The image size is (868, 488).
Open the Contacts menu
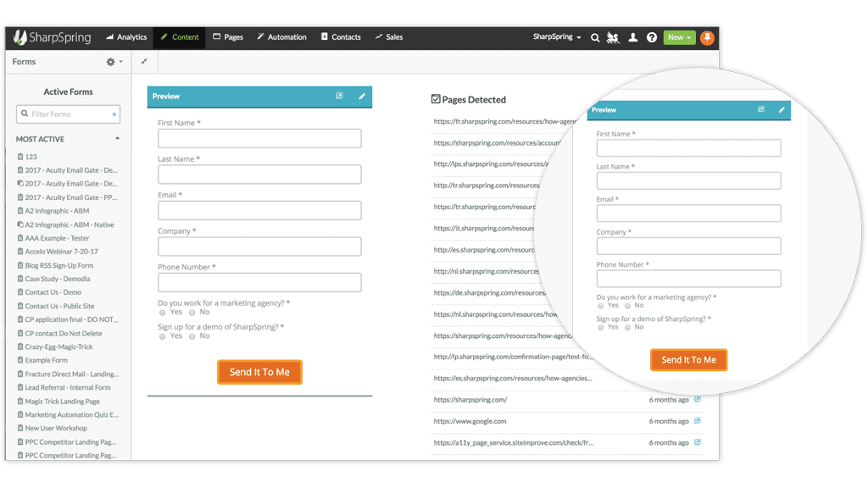[x=341, y=37]
